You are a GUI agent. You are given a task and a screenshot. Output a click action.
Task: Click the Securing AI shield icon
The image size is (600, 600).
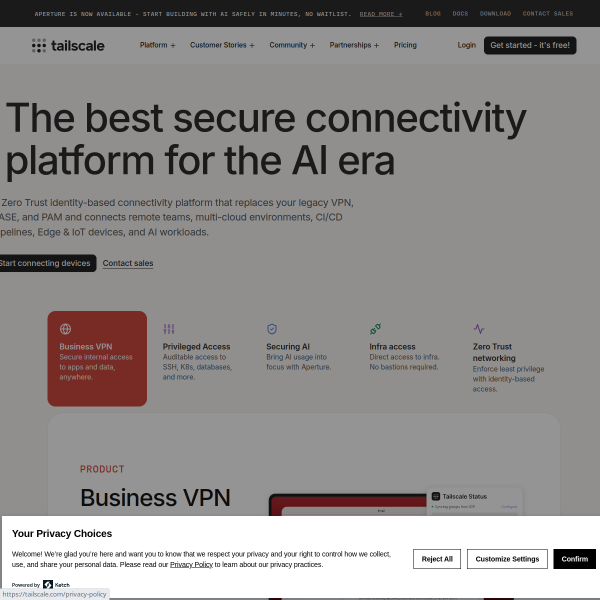pyautogui.click(x=272, y=329)
